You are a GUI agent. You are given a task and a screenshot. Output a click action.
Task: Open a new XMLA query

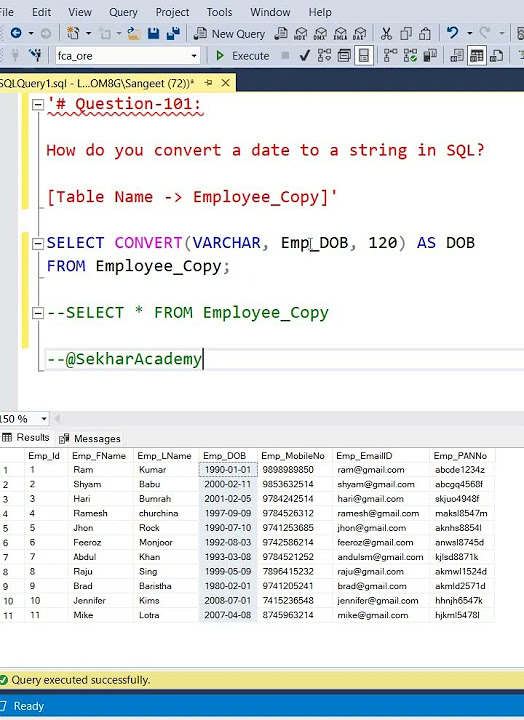point(340,34)
